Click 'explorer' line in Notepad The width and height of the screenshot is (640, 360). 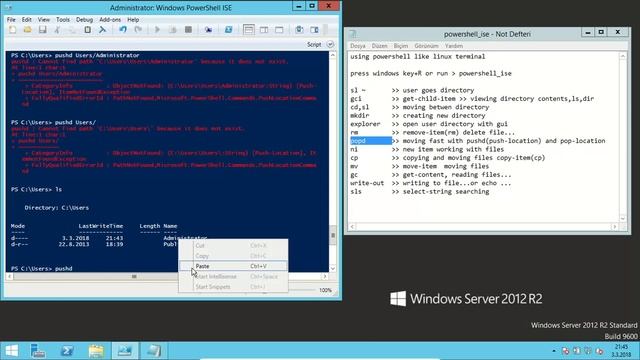(429, 124)
